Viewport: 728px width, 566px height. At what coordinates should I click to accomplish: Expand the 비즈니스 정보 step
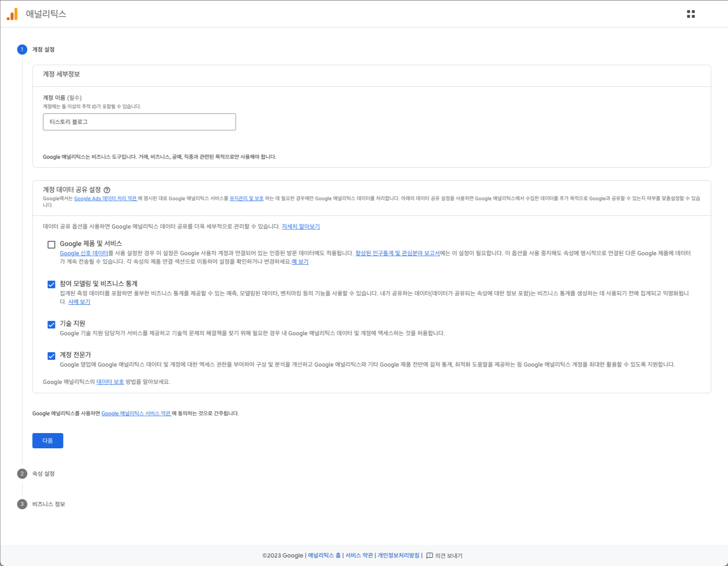(x=49, y=504)
